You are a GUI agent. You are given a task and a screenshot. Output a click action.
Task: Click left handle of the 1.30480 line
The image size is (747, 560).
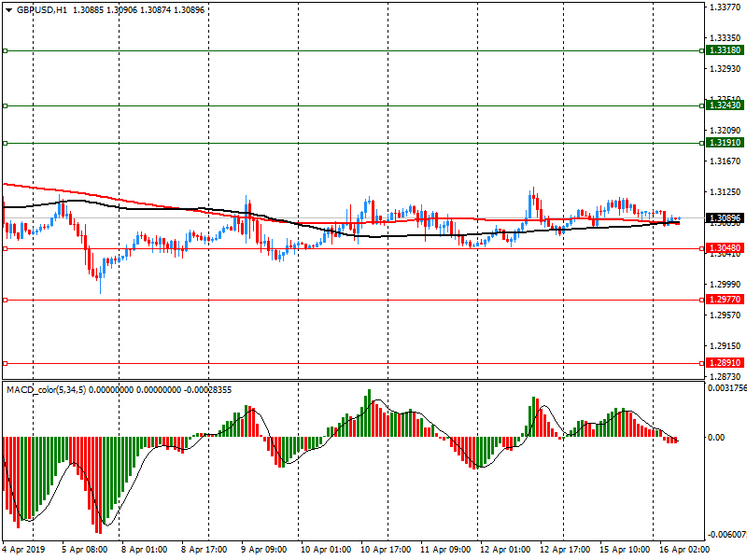(x=5, y=248)
